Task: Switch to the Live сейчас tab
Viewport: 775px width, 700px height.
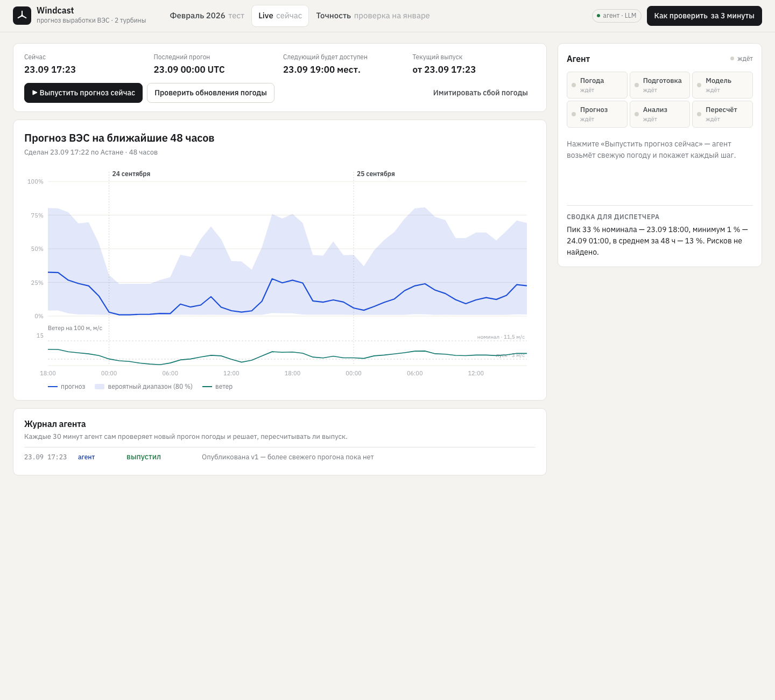Action: pos(280,16)
